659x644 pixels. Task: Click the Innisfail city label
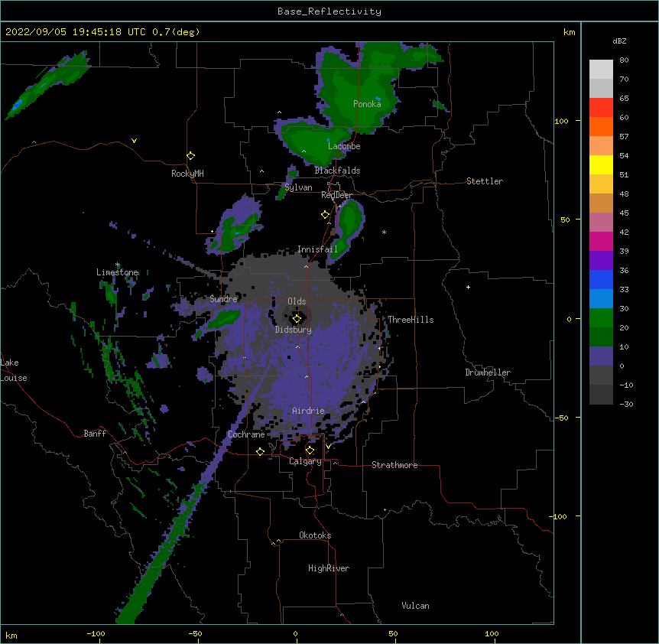point(317,249)
